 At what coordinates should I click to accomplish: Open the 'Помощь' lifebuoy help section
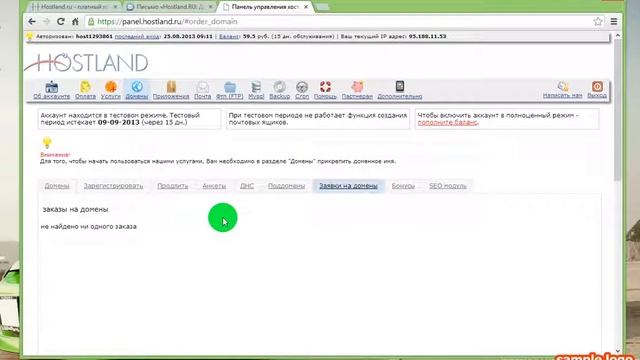325,90
